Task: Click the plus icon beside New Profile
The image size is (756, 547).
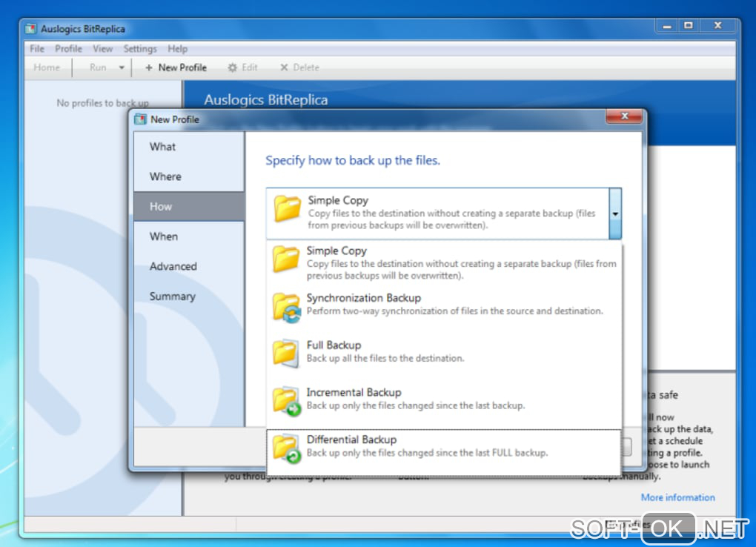Action: [x=149, y=67]
